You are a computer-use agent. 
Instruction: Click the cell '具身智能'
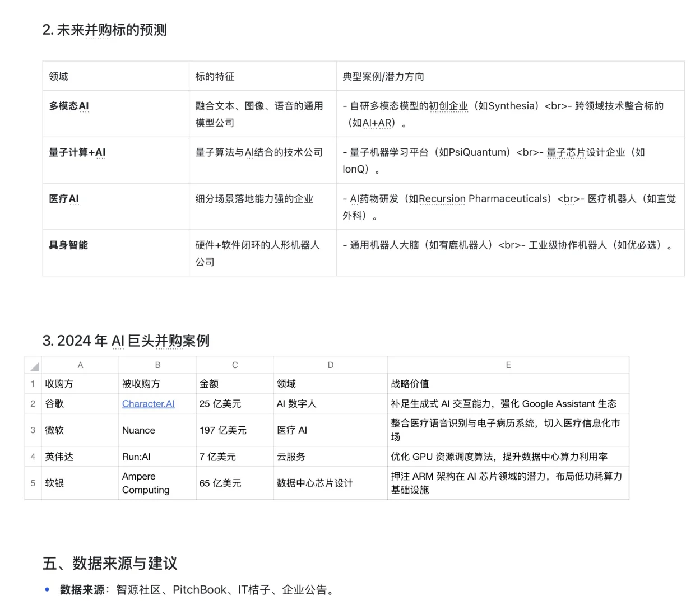coord(116,253)
